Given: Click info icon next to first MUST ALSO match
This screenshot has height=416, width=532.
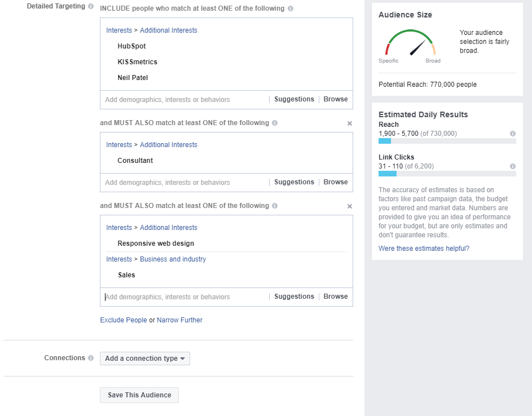Looking at the screenshot, I should (275, 123).
